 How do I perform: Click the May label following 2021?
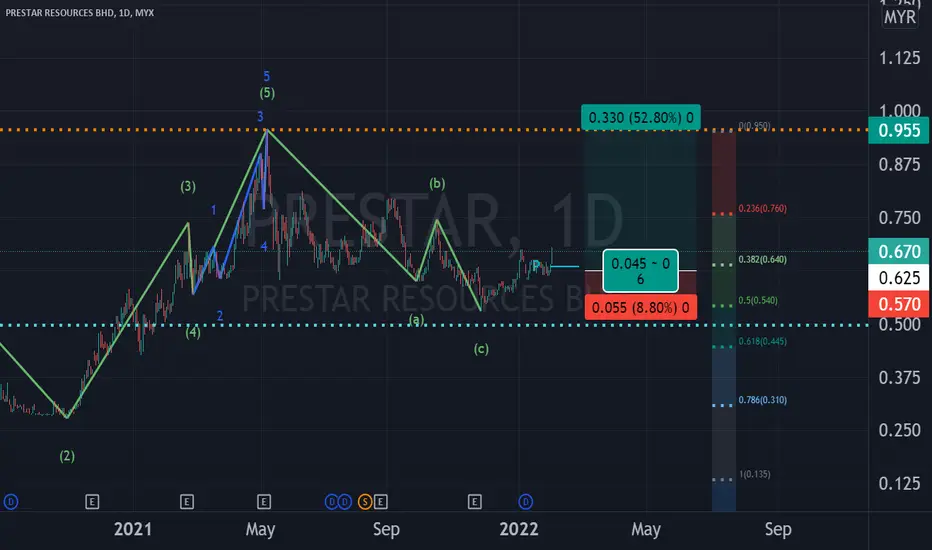coord(260,529)
